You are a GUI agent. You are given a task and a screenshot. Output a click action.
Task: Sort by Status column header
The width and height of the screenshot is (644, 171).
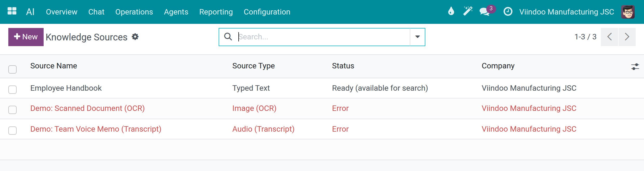point(343,66)
